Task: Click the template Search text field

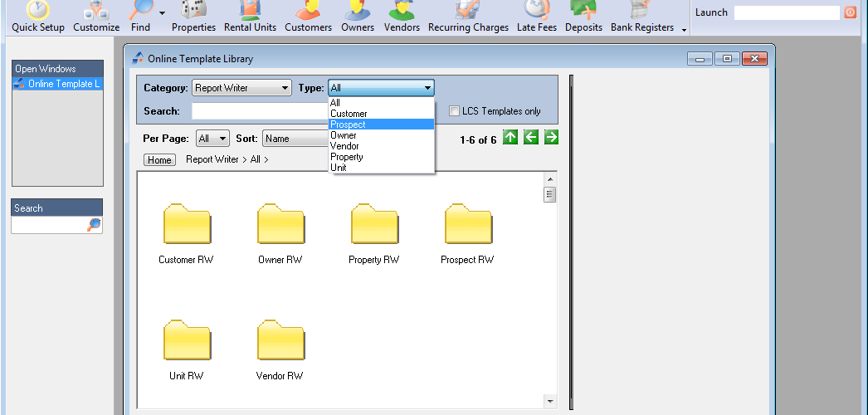Action: [261, 111]
